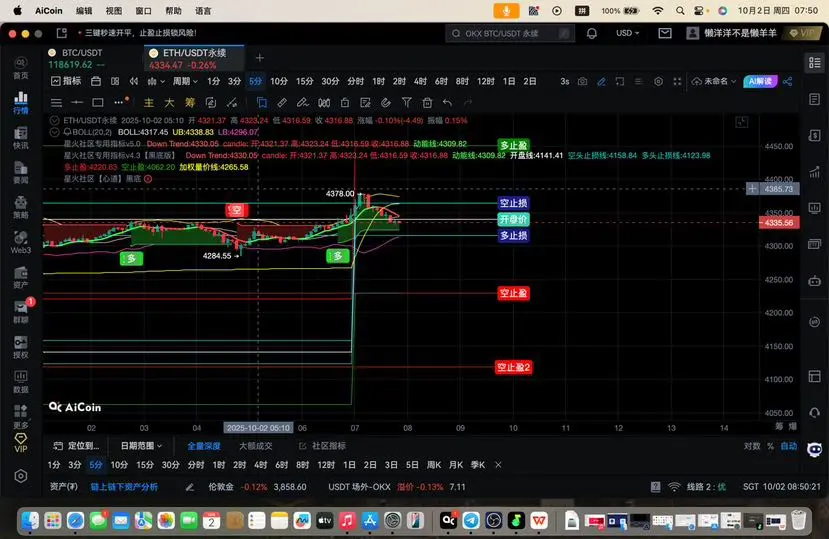Open the 定位到 locate-to control
This screenshot has height=539, width=829.
tap(76, 446)
